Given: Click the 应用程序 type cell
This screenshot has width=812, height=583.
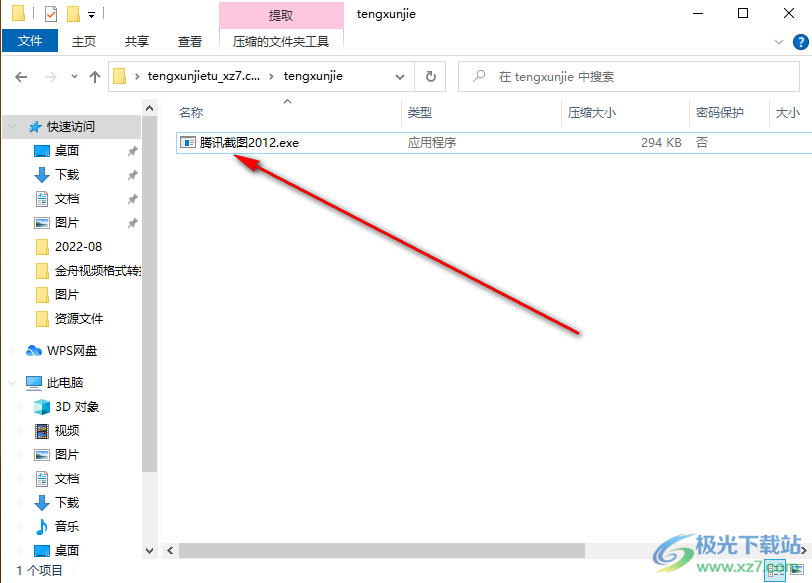Looking at the screenshot, I should pos(432,143).
